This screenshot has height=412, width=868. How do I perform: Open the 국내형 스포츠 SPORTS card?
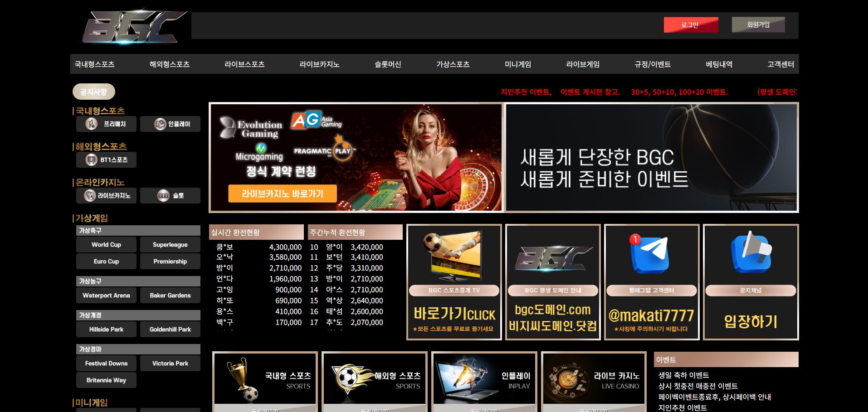click(x=265, y=379)
